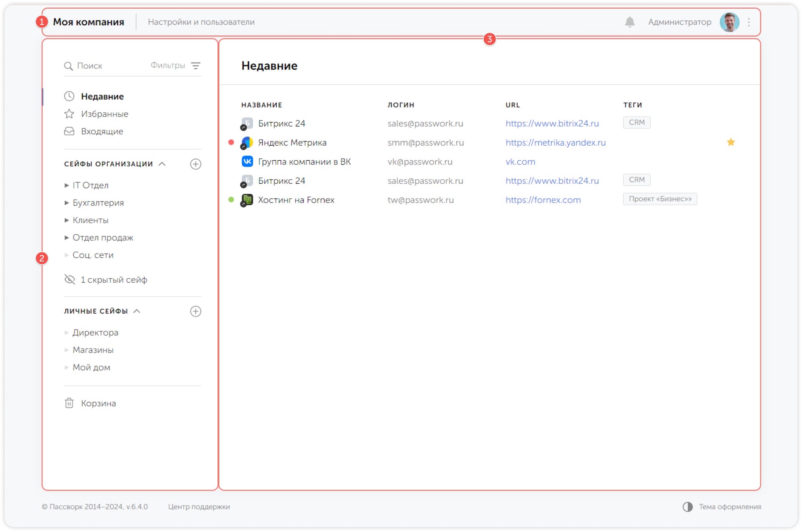The height and width of the screenshot is (532, 802).
Task: Click the VK icon of Группа компании в ВК
Action: coord(247,161)
